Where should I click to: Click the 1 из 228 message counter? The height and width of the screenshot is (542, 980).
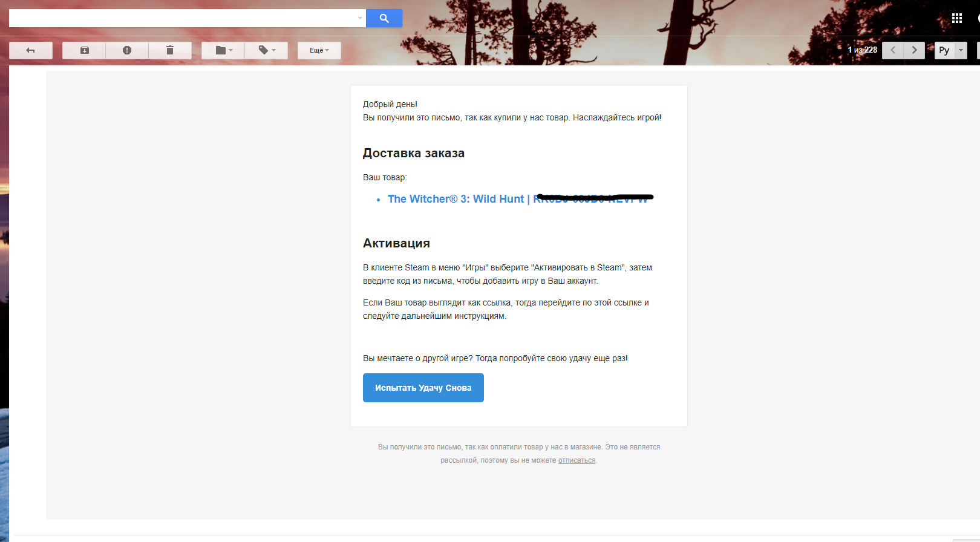pos(862,50)
